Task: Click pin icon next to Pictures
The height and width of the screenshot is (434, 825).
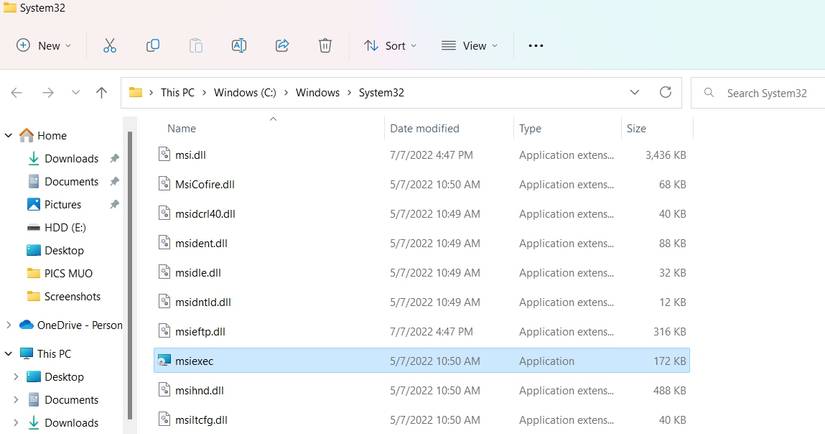Action: pyautogui.click(x=114, y=204)
